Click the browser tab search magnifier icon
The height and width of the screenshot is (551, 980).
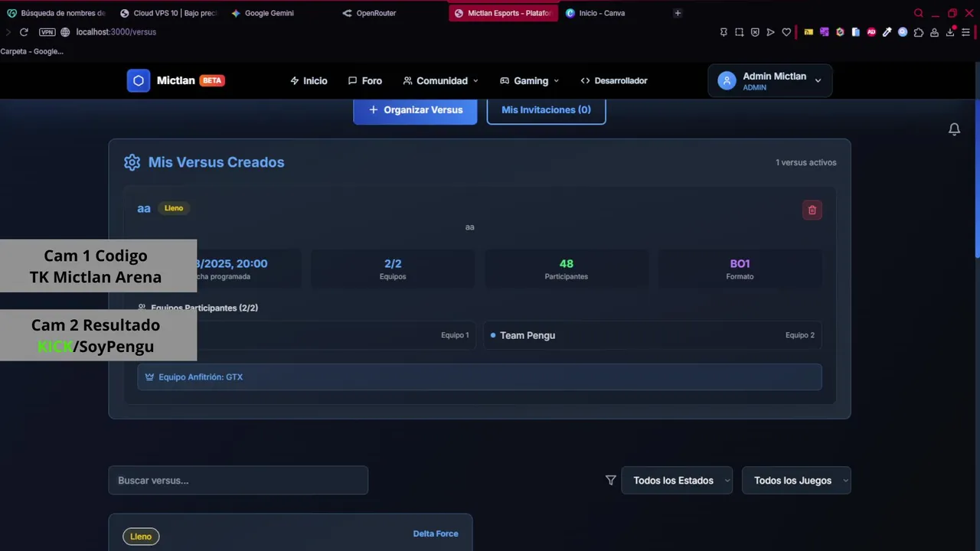coord(919,13)
